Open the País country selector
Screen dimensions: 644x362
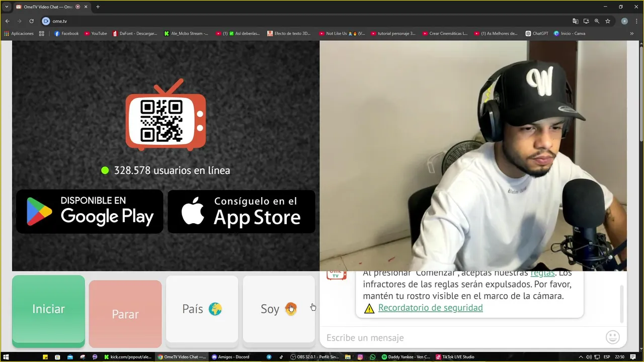[x=202, y=309]
